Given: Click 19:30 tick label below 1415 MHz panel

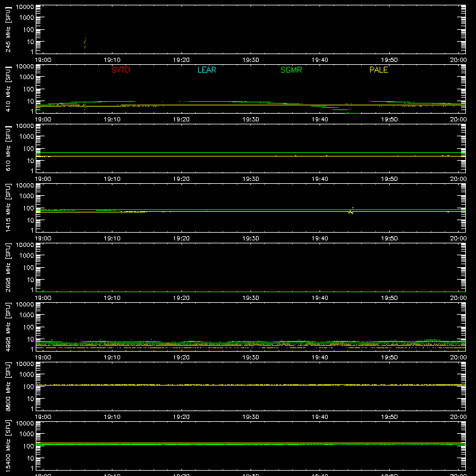Looking at the screenshot, I should coord(250,239).
